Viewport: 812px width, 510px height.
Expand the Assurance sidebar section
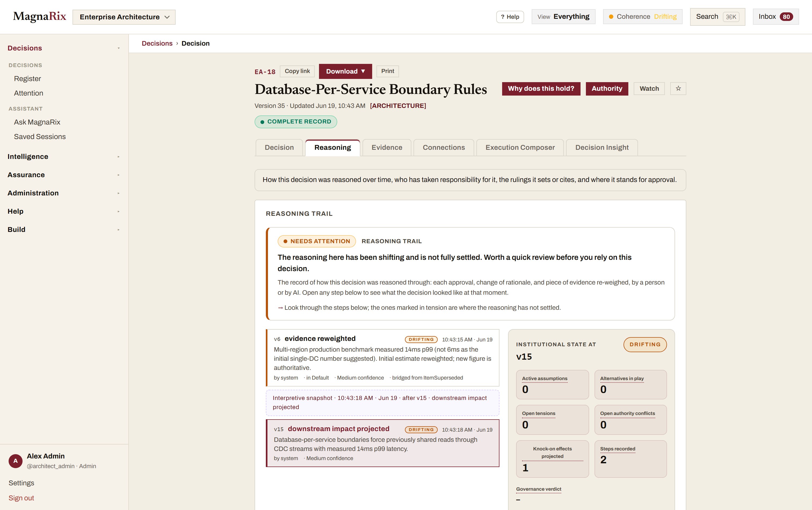[x=64, y=175]
